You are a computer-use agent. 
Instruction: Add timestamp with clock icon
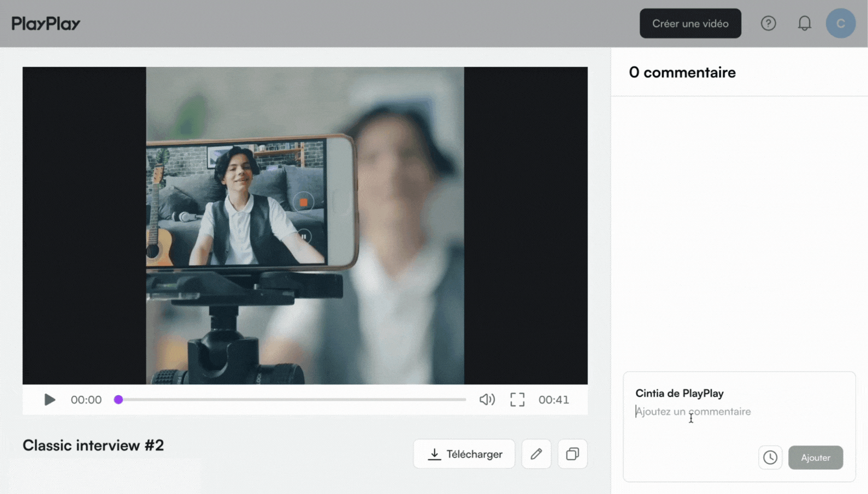pyautogui.click(x=770, y=458)
